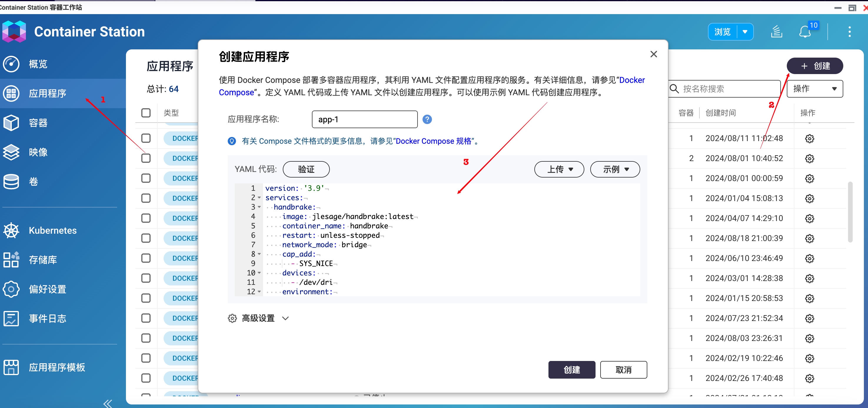Select the first DOCKER row checkbox

point(146,138)
